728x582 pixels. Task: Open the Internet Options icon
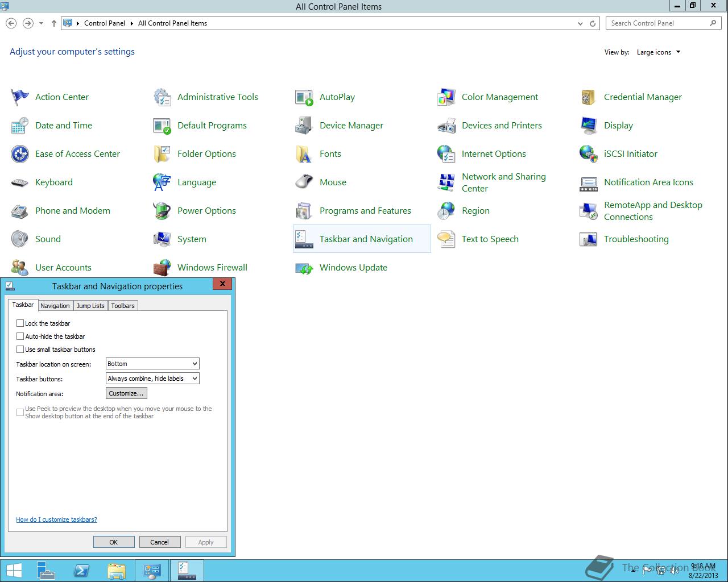446,154
